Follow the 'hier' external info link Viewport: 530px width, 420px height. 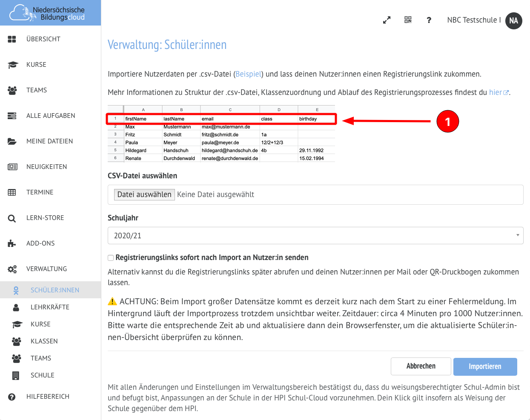tap(496, 92)
